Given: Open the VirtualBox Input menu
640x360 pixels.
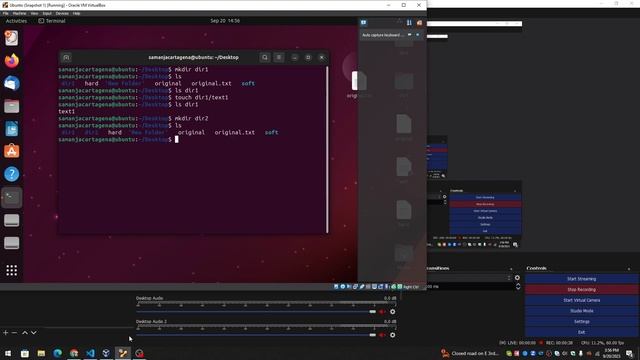Looking at the screenshot, I should [x=47, y=13].
